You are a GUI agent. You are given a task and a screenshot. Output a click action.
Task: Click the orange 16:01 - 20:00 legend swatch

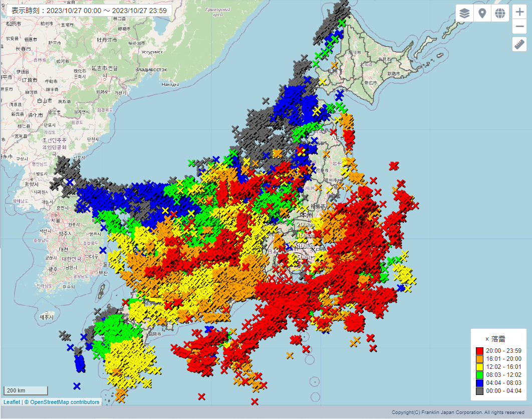point(479,359)
